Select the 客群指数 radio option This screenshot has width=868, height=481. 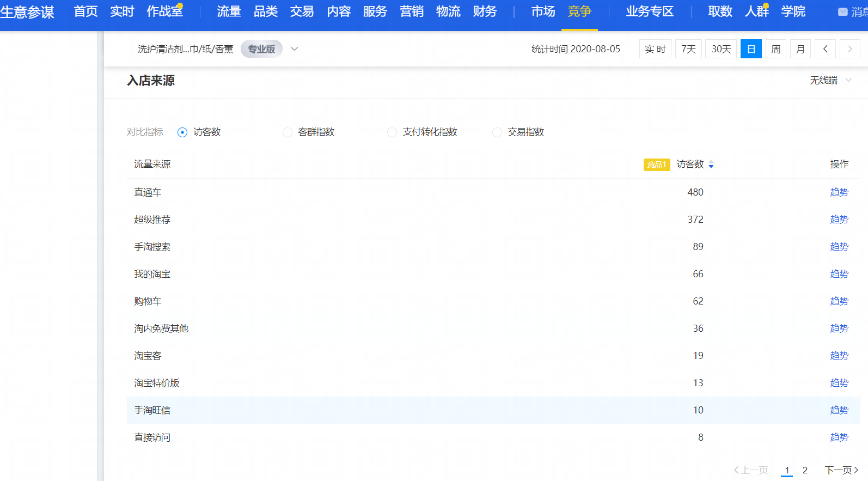pyautogui.click(x=288, y=132)
